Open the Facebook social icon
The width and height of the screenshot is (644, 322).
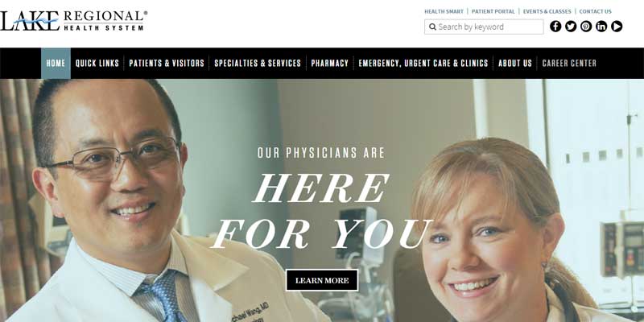[x=555, y=27]
